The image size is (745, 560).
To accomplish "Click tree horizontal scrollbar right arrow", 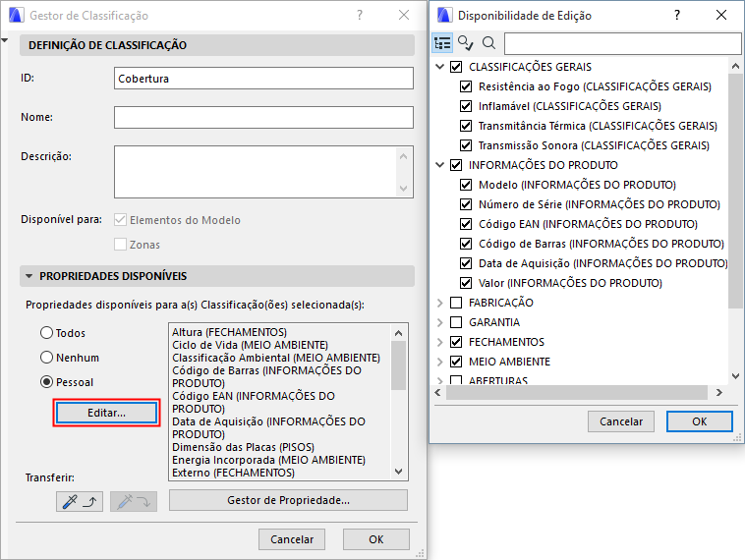I will [x=719, y=392].
